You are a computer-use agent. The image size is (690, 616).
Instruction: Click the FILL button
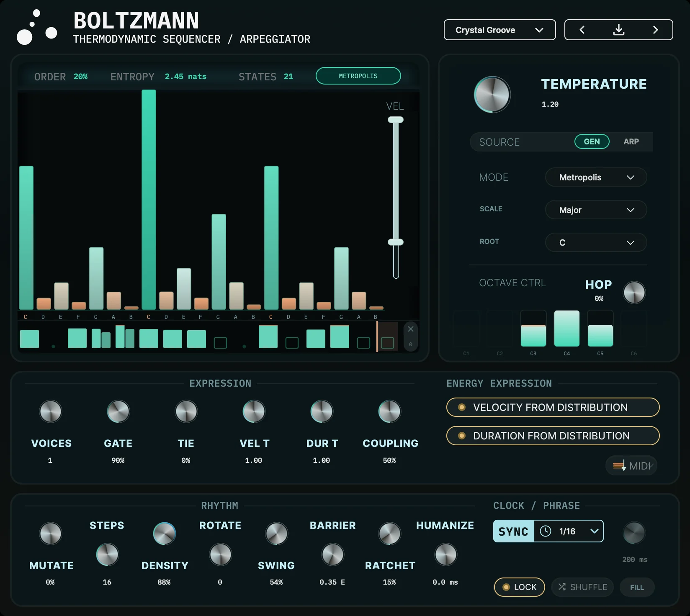[x=637, y=587]
